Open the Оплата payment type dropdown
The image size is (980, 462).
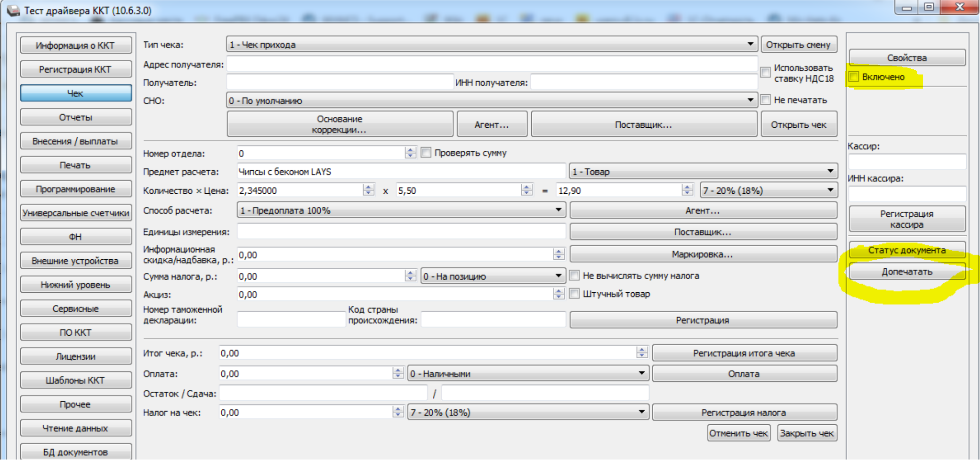(641, 373)
